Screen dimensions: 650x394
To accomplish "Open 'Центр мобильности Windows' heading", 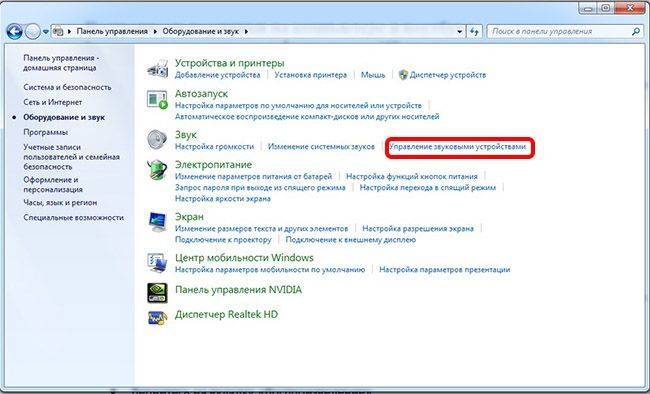I will point(244,258).
